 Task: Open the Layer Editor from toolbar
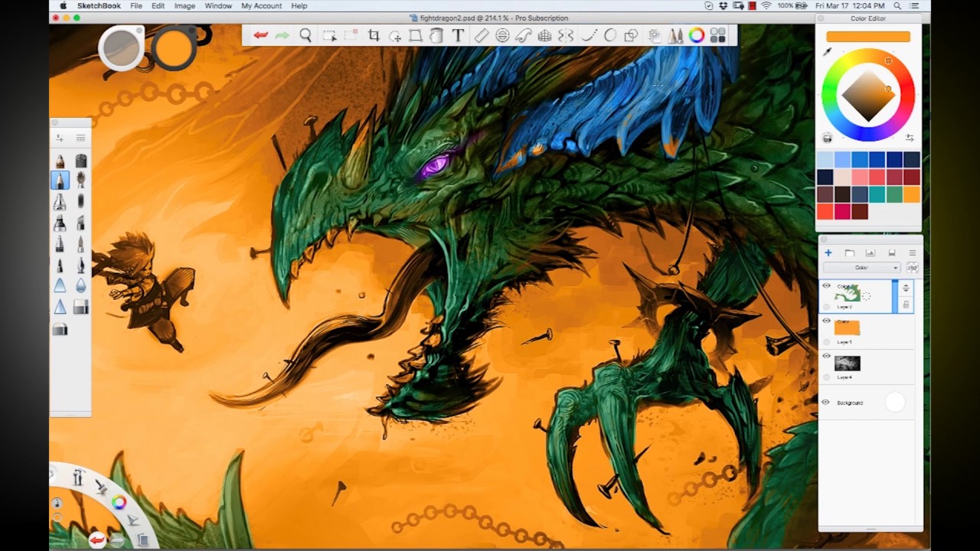click(654, 35)
